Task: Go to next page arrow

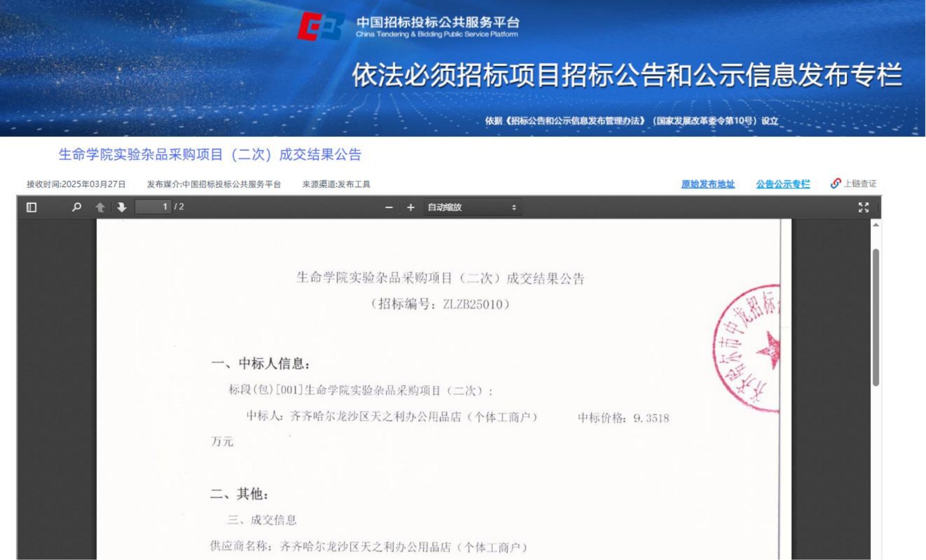Action: (121, 207)
